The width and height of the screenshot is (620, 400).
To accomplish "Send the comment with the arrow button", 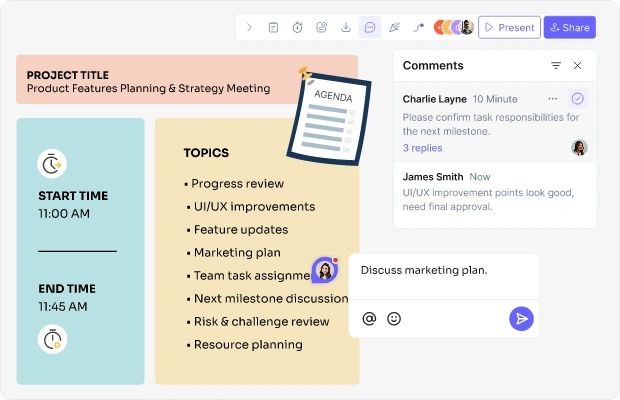I will point(521,319).
